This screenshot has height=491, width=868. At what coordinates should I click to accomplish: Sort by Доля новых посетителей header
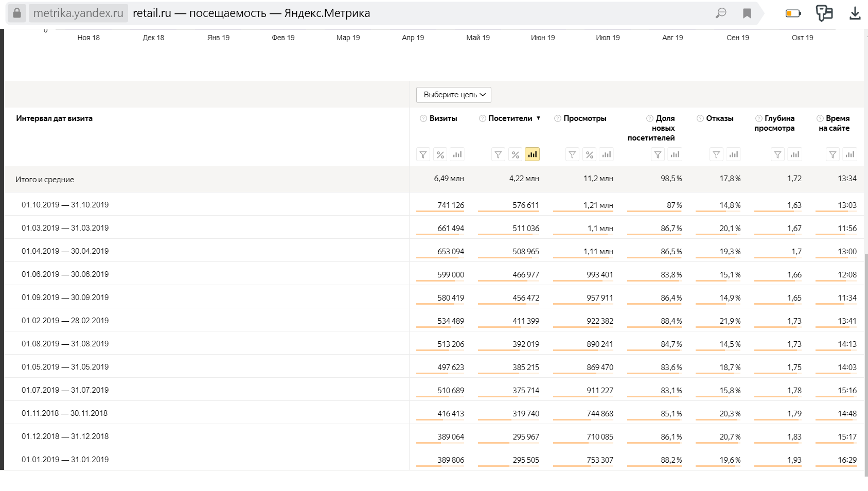[651, 128]
